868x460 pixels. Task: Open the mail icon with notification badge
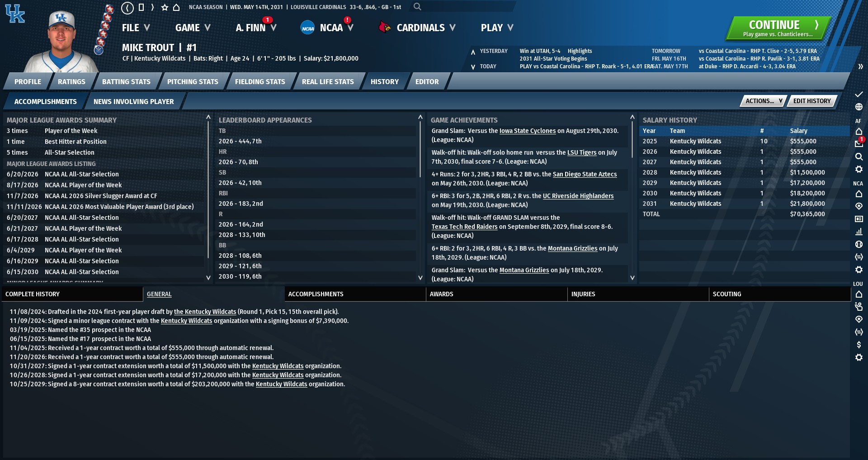point(859,143)
